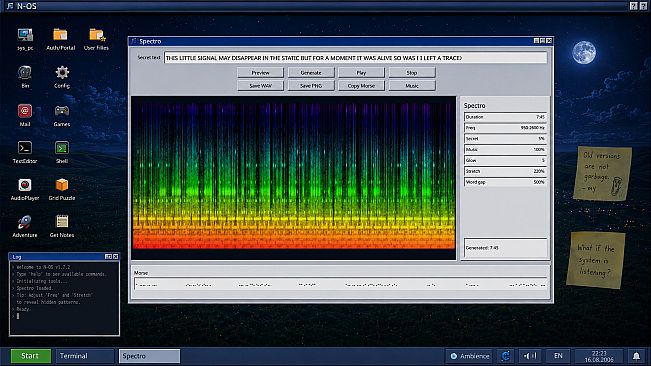Open the Start menu

(x=30, y=356)
